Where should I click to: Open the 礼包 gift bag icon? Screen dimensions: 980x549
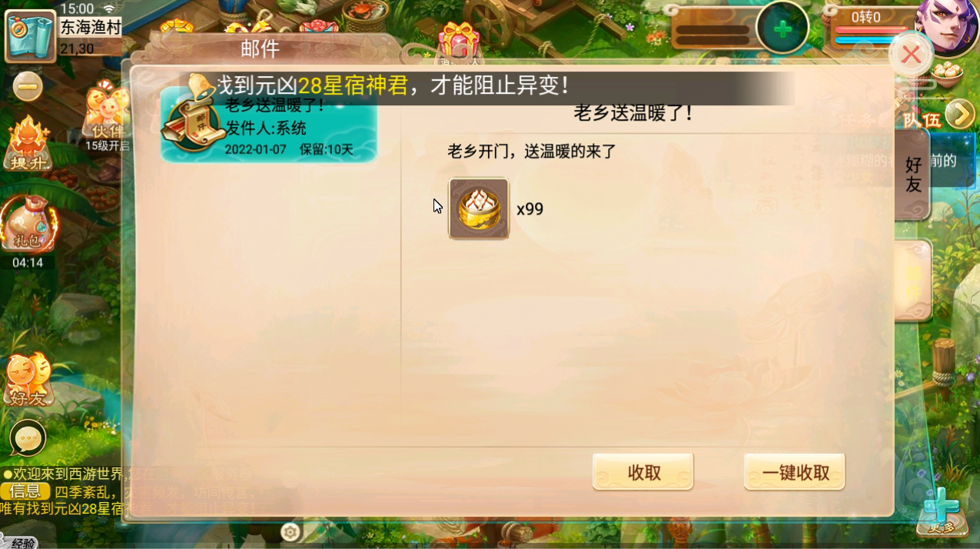pos(28,225)
